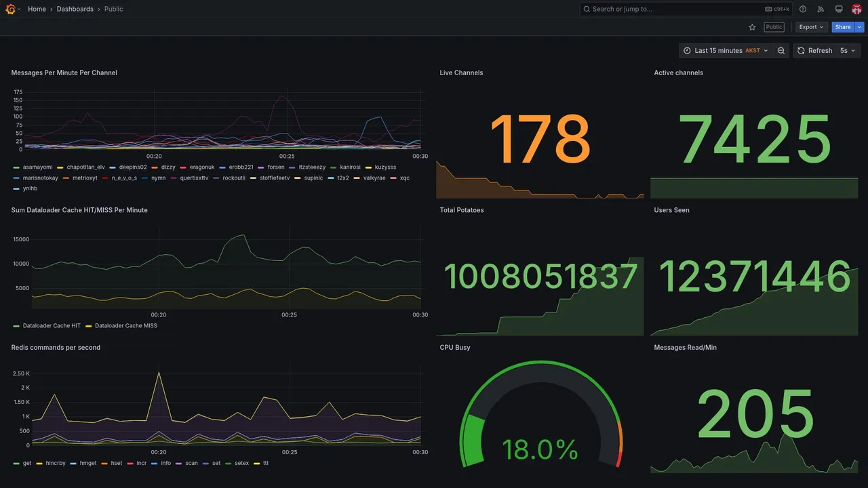Open the Last 15 minutes time picker
868x488 pixels.
726,51
